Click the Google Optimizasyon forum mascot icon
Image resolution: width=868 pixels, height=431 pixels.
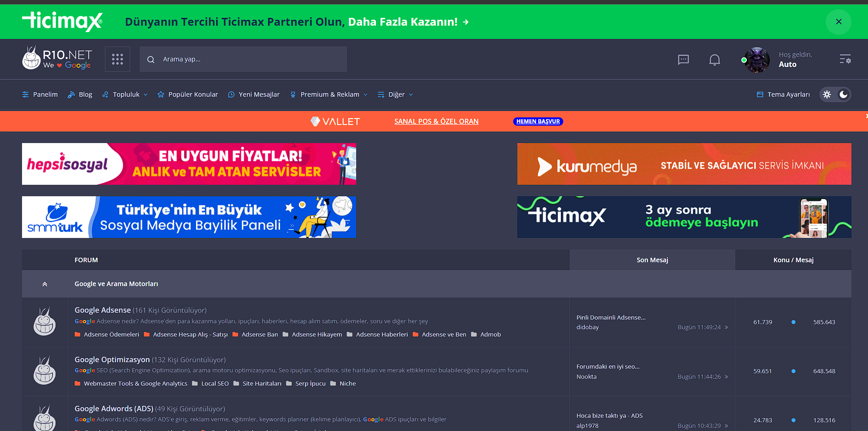click(x=45, y=370)
